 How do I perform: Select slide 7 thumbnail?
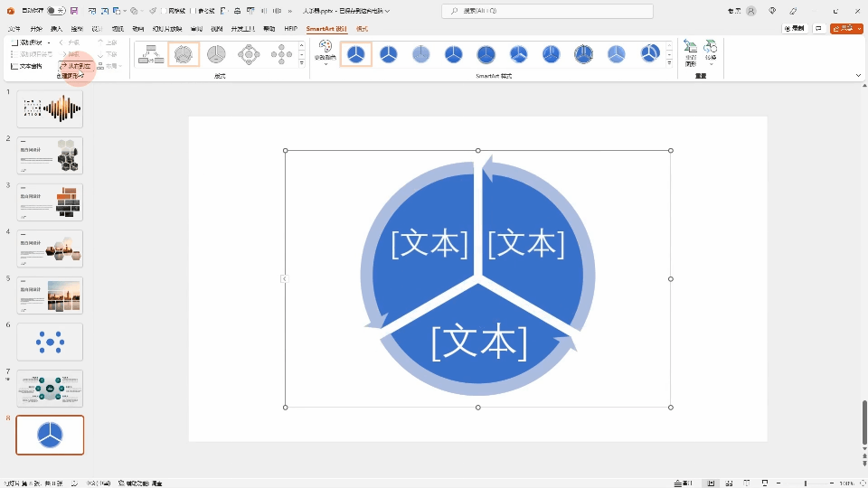click(x=50, y=389)
